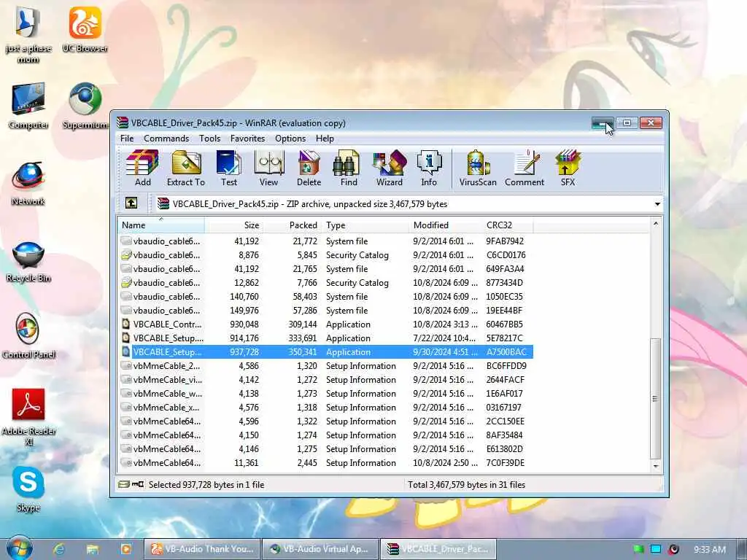Click the drive icon in status bar
Screen dimensions: 747x560
tap(123, 484)
